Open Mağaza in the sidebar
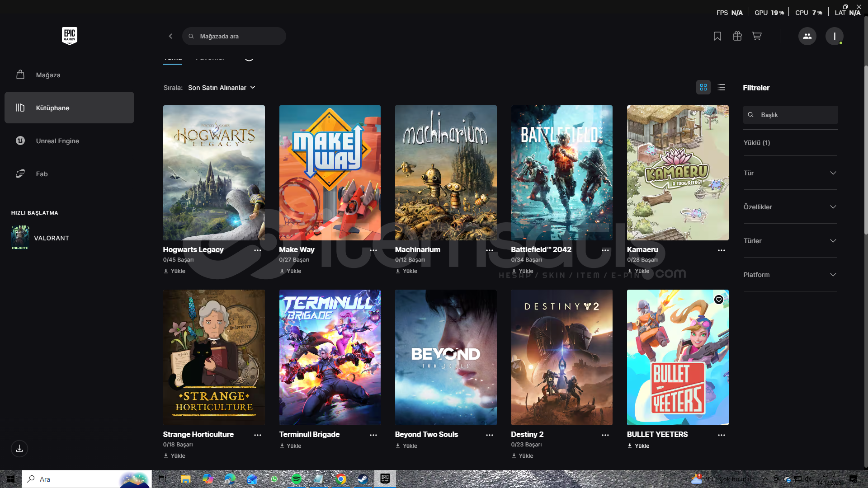 pos(48,75)
